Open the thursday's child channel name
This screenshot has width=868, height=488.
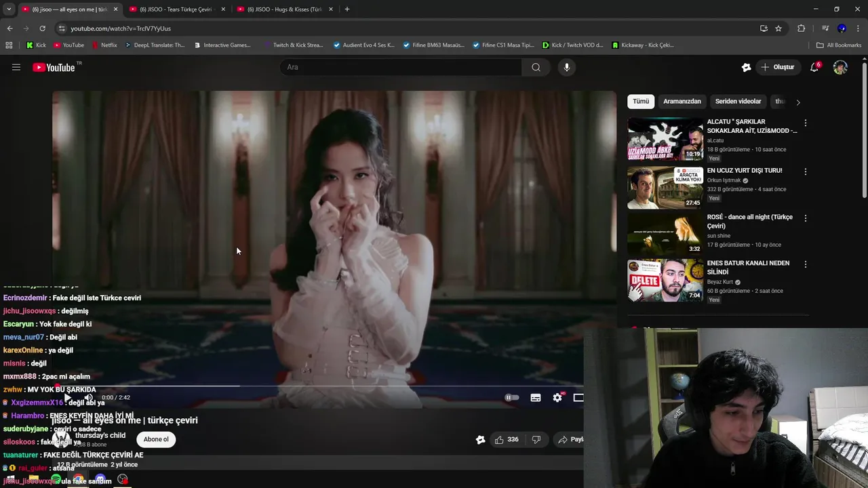(100, 436)
